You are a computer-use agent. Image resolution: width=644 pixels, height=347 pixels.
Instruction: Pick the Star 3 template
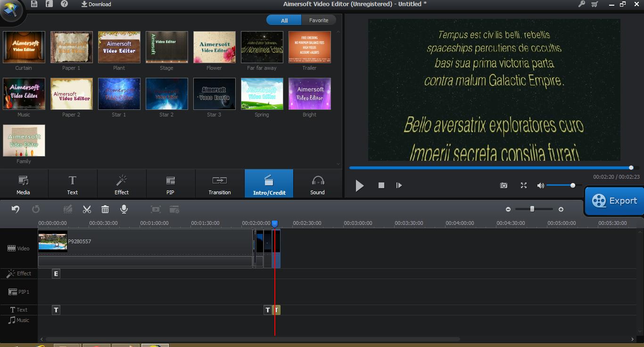click(215, 94)
